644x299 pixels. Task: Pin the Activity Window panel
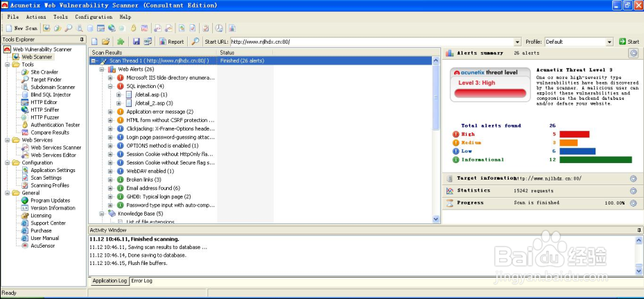(x=639, y=230)
